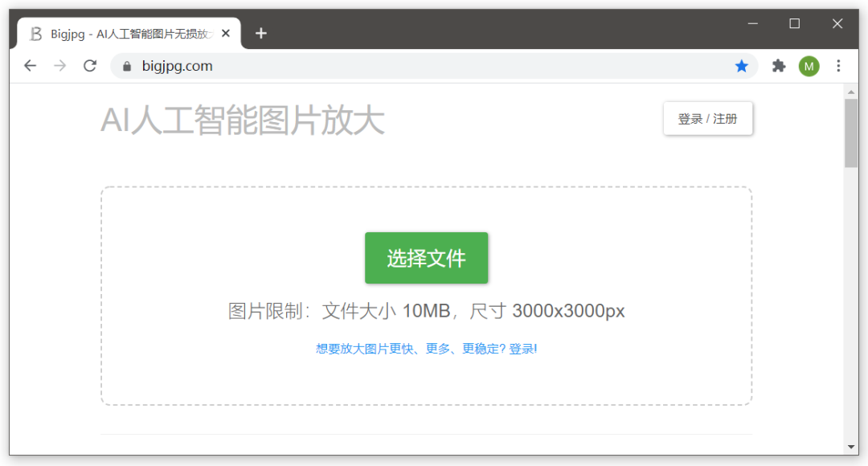Click the padlock site info icon

pyautogui.click(x=127, y=67)
